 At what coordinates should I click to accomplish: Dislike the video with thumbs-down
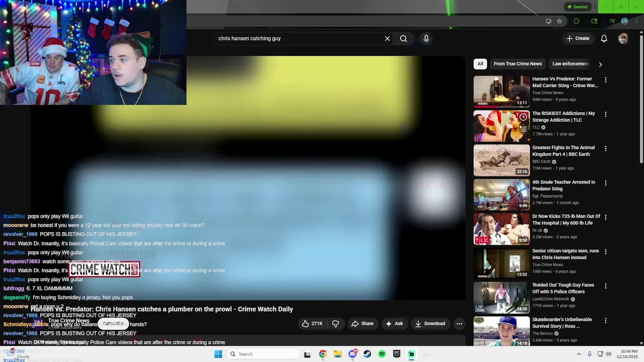click(336, 324)
